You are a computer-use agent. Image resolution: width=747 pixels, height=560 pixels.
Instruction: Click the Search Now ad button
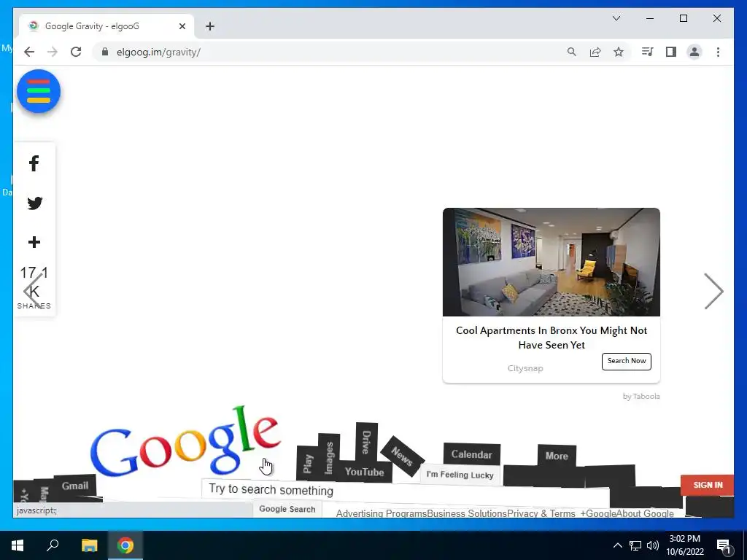click(x=627, y=361)
